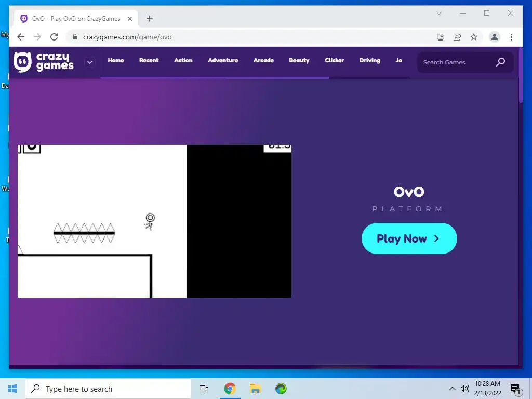The width and height of the screenshot is (532, 399).
Task: Click the tab search chevron in title bar
Action: click(x=438, y=13)
